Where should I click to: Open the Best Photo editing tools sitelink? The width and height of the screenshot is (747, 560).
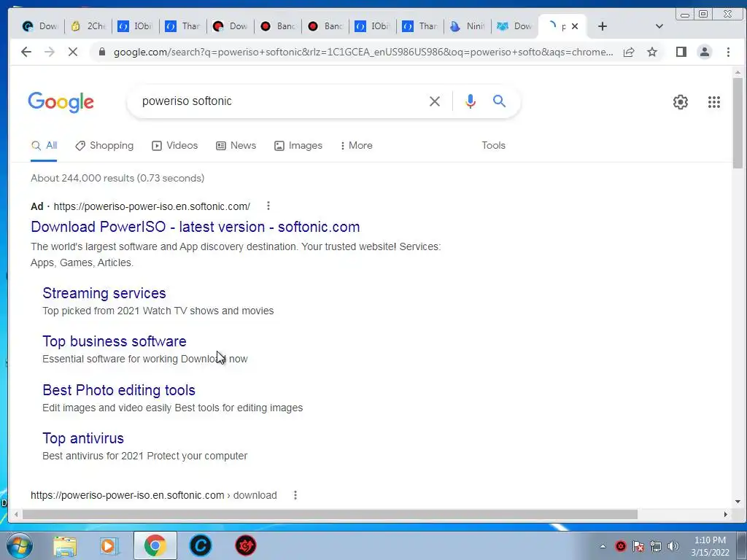click(x=119, y=390)
